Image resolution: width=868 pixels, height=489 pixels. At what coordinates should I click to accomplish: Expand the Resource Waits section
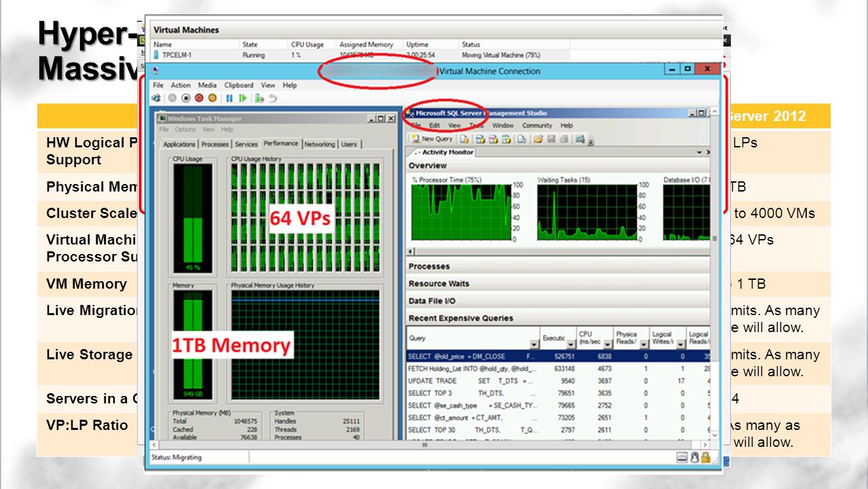[558, 283]
